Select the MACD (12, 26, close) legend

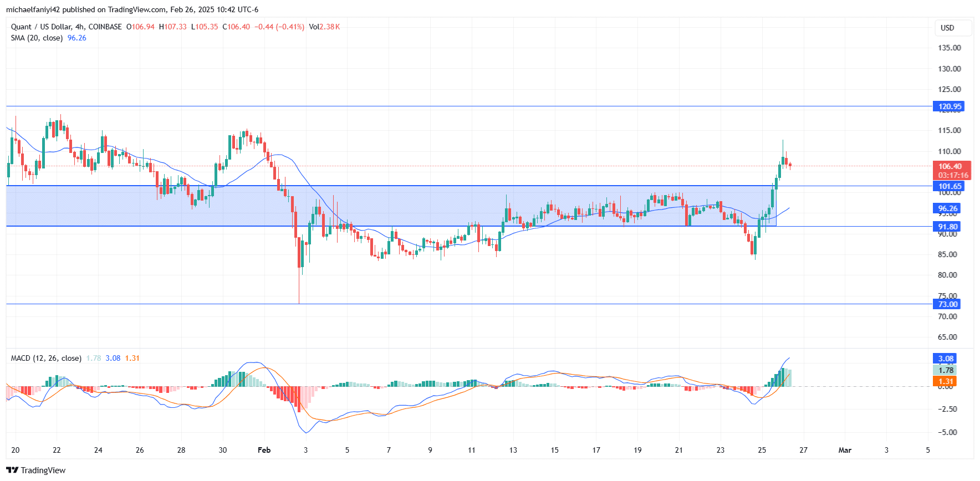[46, 358]
